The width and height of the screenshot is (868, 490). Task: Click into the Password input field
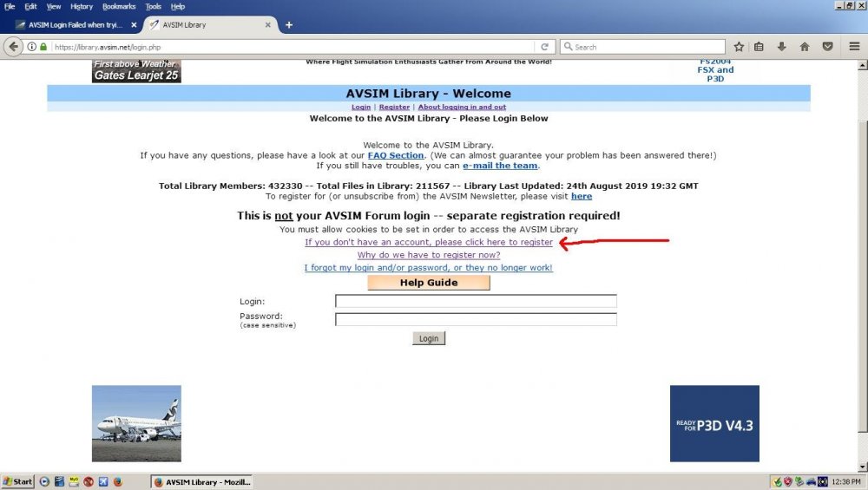click(x=476, y=319)
